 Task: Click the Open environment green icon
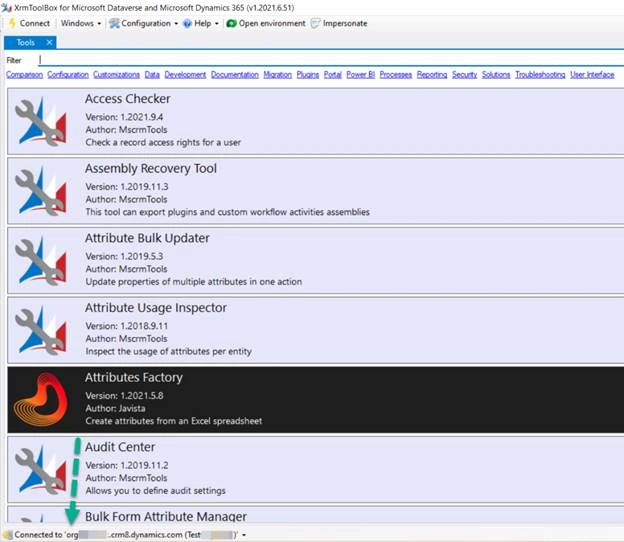pyautogui.click(x=231, y=24)
